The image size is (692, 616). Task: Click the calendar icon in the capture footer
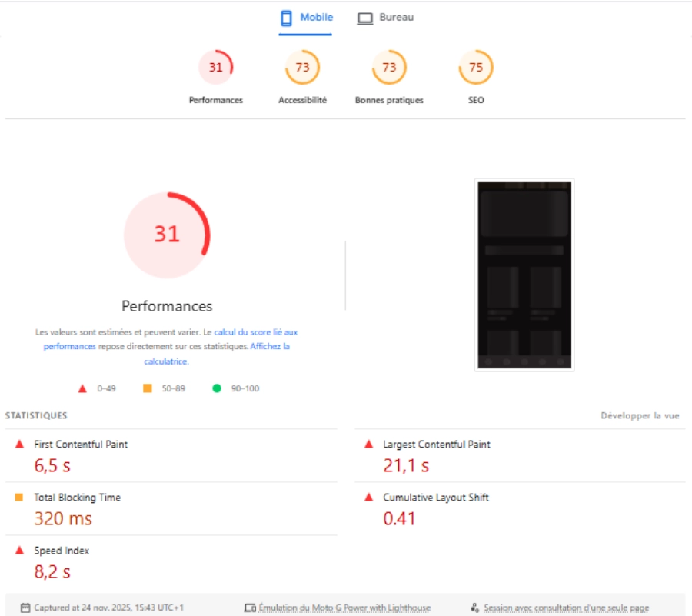(25, 607)
